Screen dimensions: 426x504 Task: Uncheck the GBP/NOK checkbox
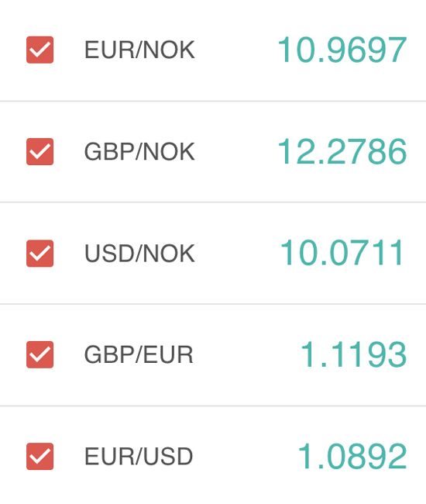[40, 151]
